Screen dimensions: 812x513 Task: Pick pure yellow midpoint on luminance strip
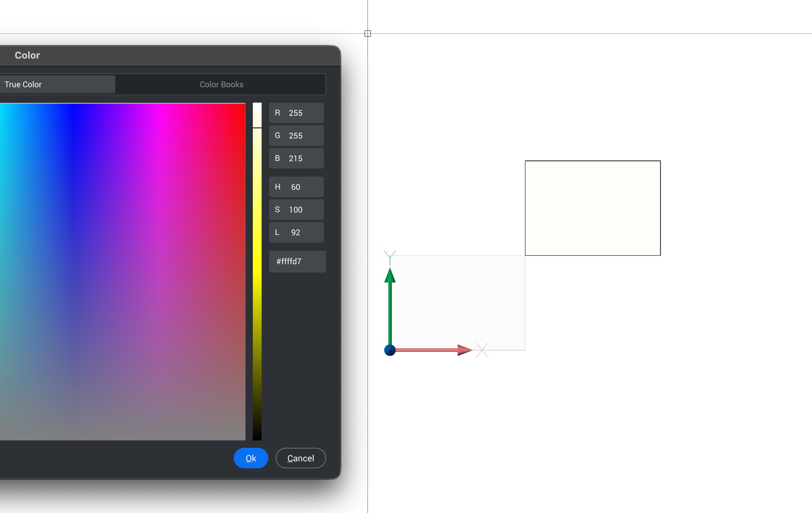[257, 272]
